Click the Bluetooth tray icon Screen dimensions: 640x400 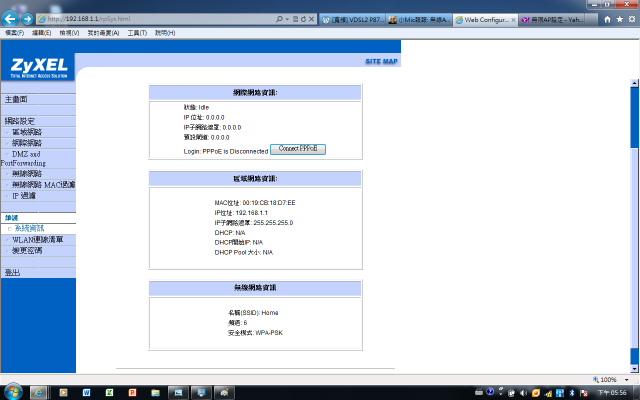572,393
